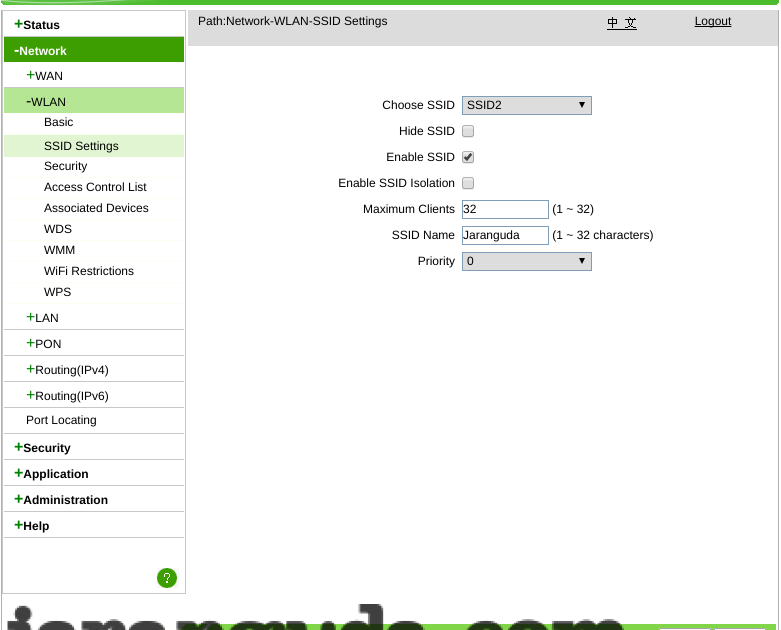Open the WPS page
The width and height of the screenshot is (781, 630).
pyautogui.click(x=57, y=291)
